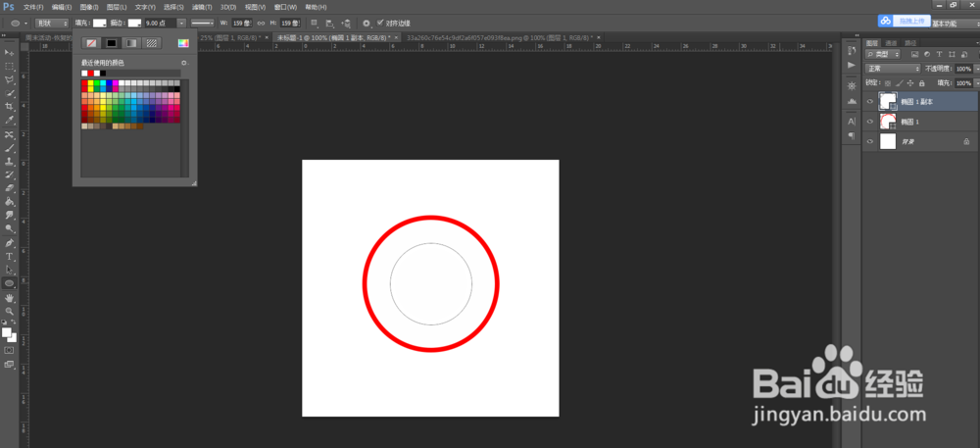The image size is (980, 448).
Task: Open the Adjustments panel icon
Action: 852,85
